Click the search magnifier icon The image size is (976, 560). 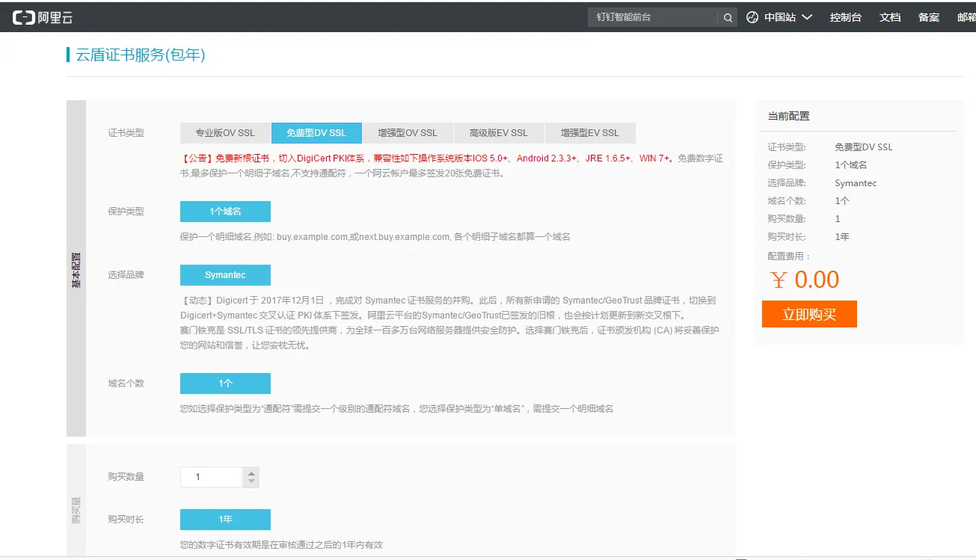pyautogui.click(x=728, y=17)
